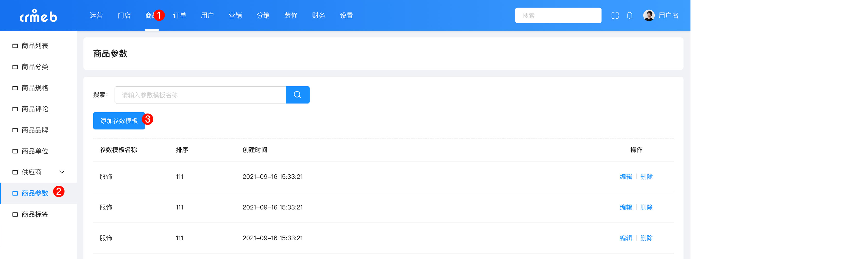Open the 设置 top menu
This screenshot has width=868, height=259.
pyautogui.click(x=346, y=15)
